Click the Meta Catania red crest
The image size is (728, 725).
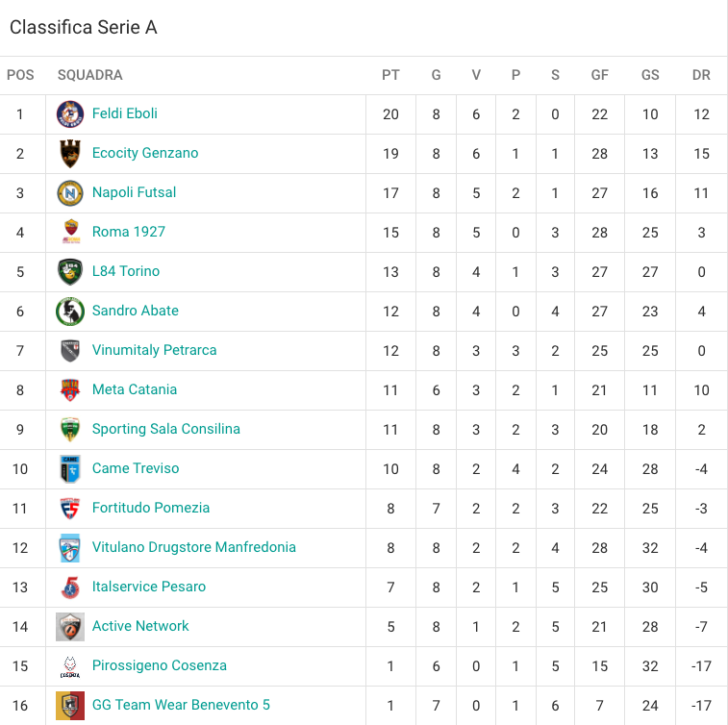(x=70, y=390)
